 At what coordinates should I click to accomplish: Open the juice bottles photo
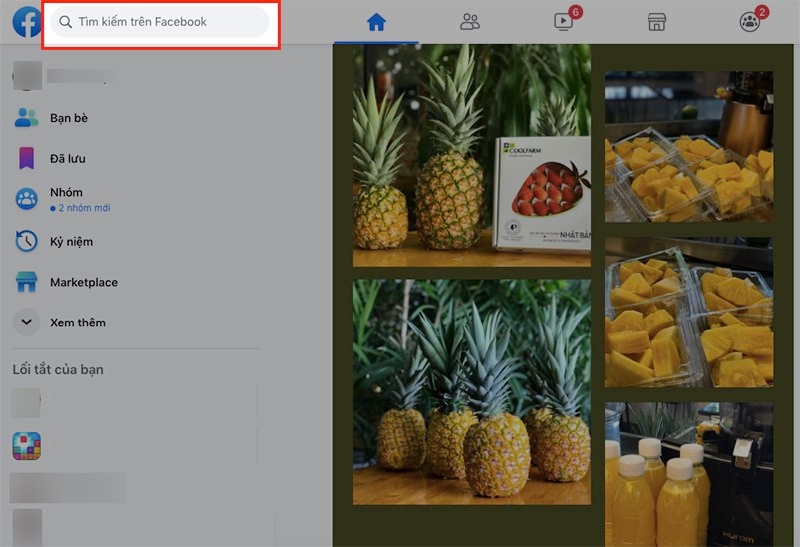688,475
